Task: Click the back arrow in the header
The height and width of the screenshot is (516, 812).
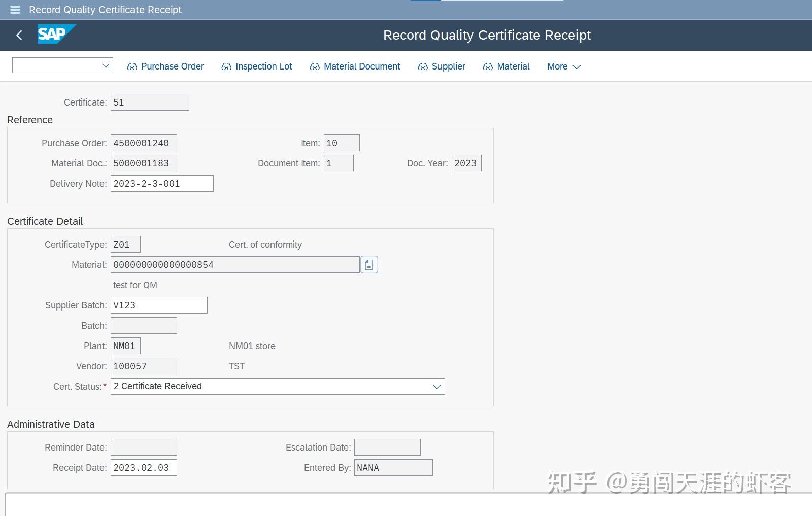Action: tap(19, 35)
